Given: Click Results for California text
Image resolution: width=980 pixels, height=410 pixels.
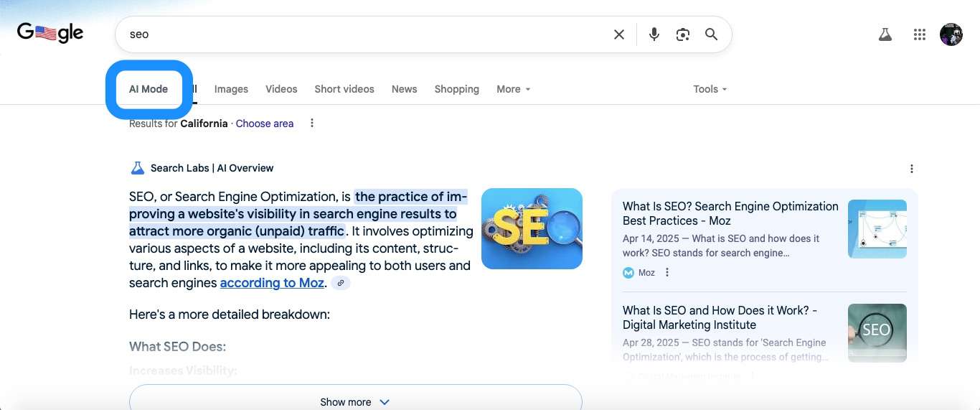Looking at the screenshot, I should (179, 124).
